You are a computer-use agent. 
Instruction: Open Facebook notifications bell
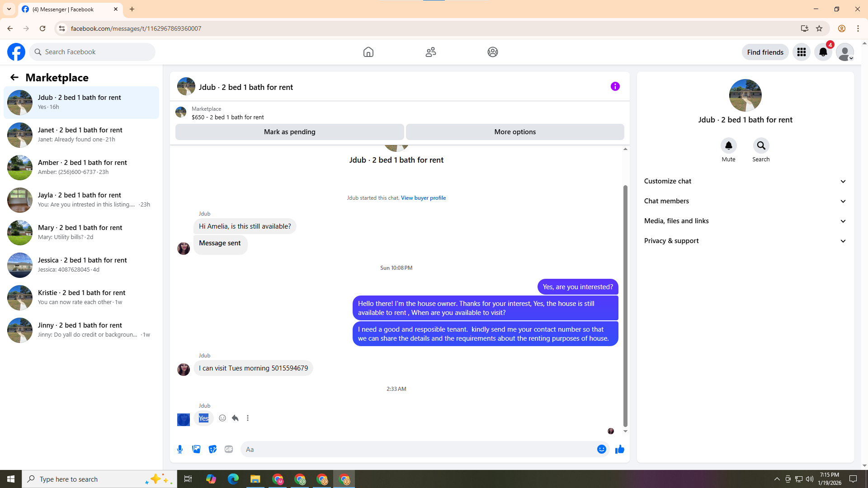pos(823,52)
